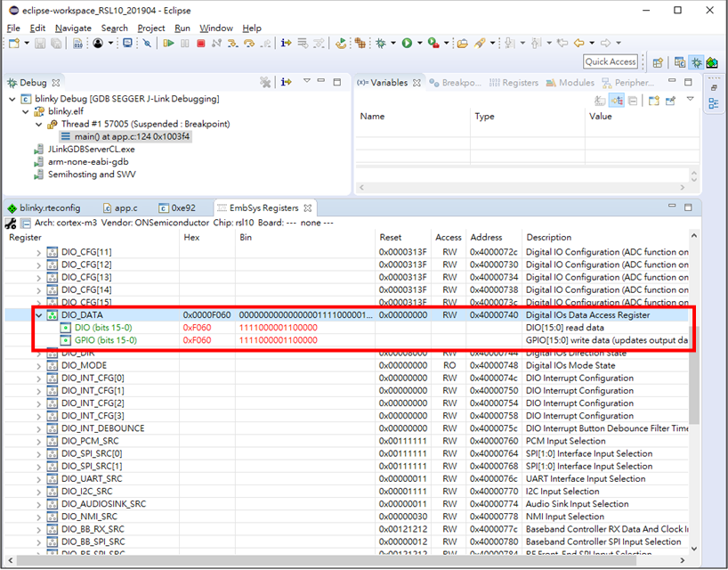Expand the DIO_MODE register
The height and width of the screenshot is (570, 728).
38,366
